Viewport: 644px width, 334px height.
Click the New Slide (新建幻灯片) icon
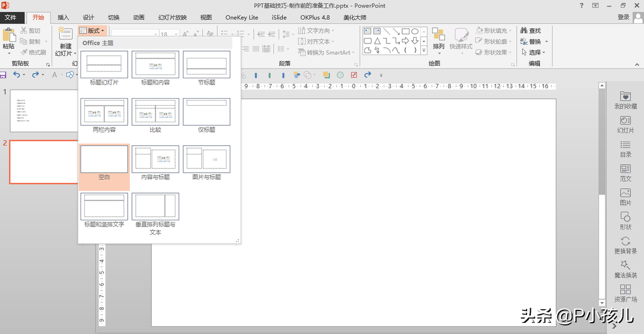coord(65,34)
